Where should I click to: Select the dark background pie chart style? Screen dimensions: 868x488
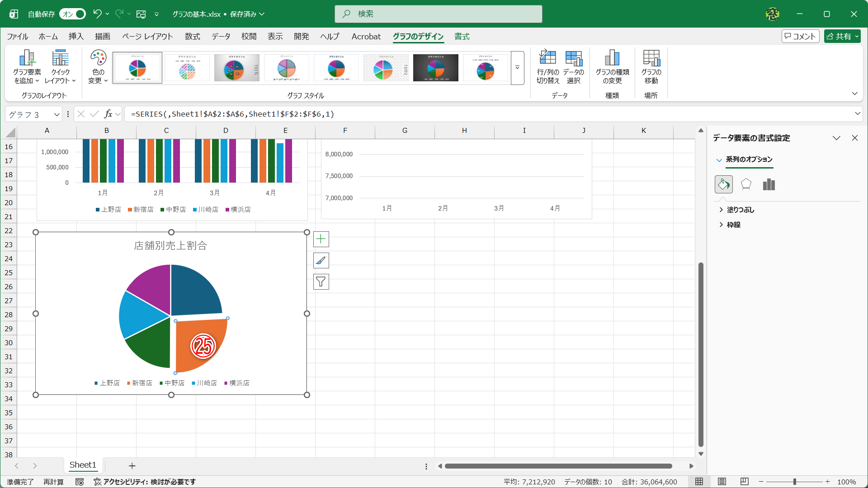tap(435, 68)
